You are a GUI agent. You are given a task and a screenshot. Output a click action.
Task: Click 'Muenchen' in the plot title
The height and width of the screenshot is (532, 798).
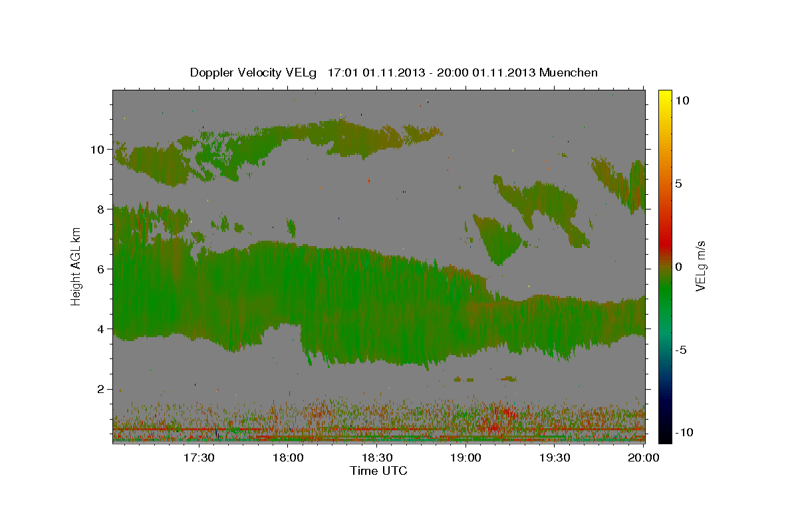pos(569,72)
